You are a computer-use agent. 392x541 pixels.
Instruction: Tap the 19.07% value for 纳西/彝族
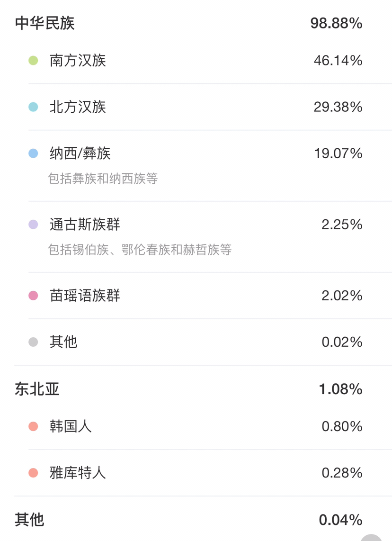(338, 153)
